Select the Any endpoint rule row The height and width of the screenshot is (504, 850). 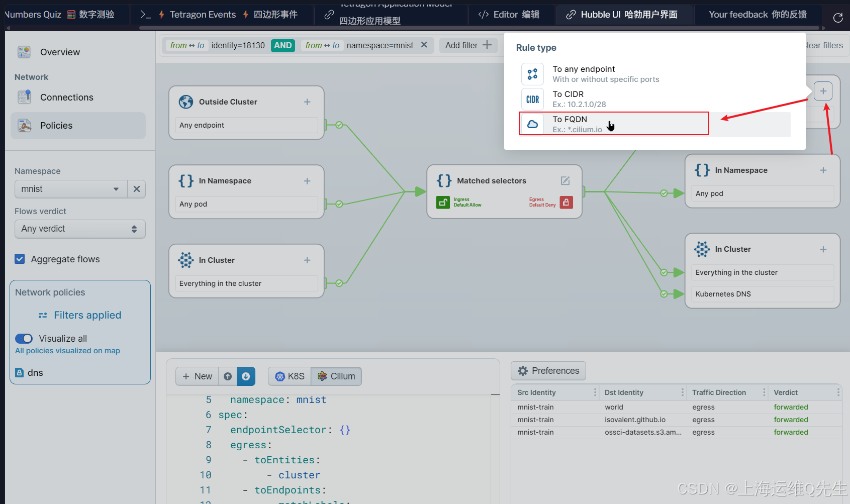point(246,125)
